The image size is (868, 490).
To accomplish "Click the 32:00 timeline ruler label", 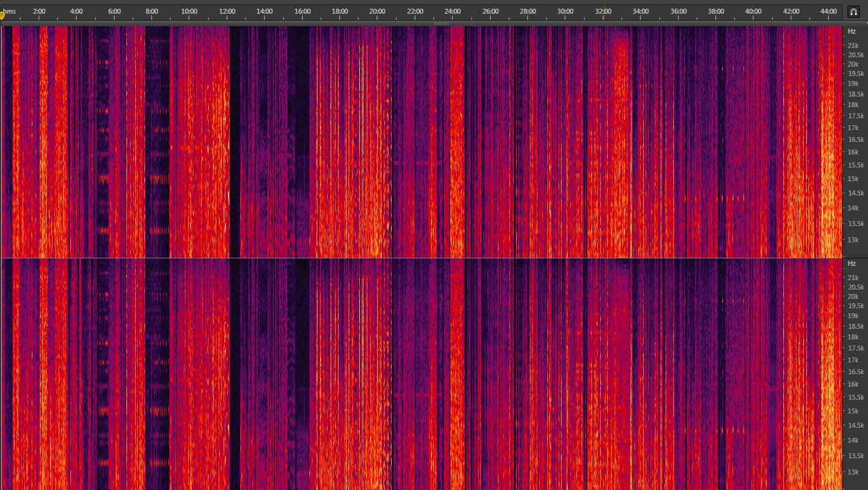I will 603,11.
